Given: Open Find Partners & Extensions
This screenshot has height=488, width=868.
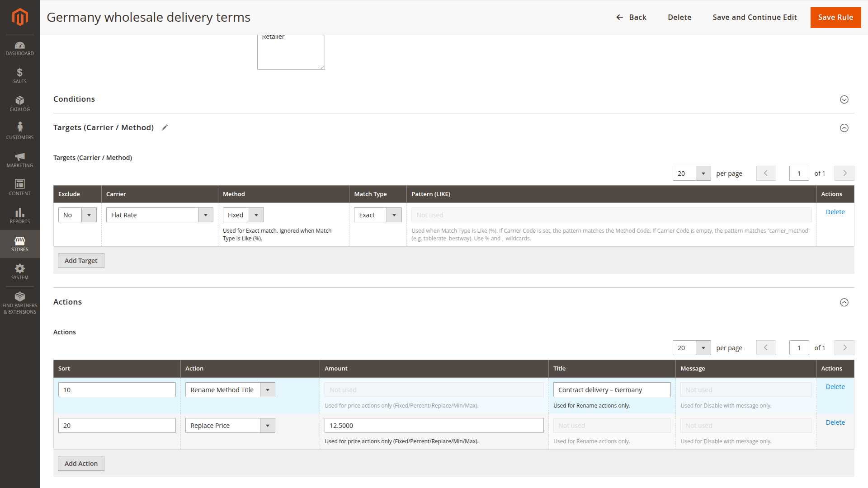Looking at the screenshot, I should [20, 303].
